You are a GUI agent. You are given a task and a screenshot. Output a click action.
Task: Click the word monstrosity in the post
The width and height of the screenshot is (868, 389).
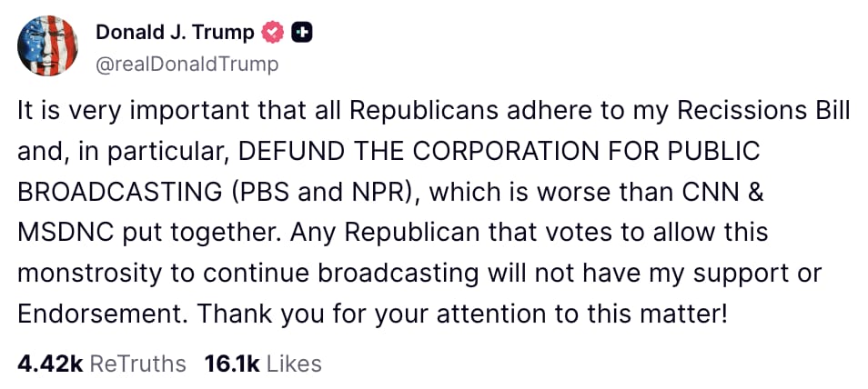91,274
